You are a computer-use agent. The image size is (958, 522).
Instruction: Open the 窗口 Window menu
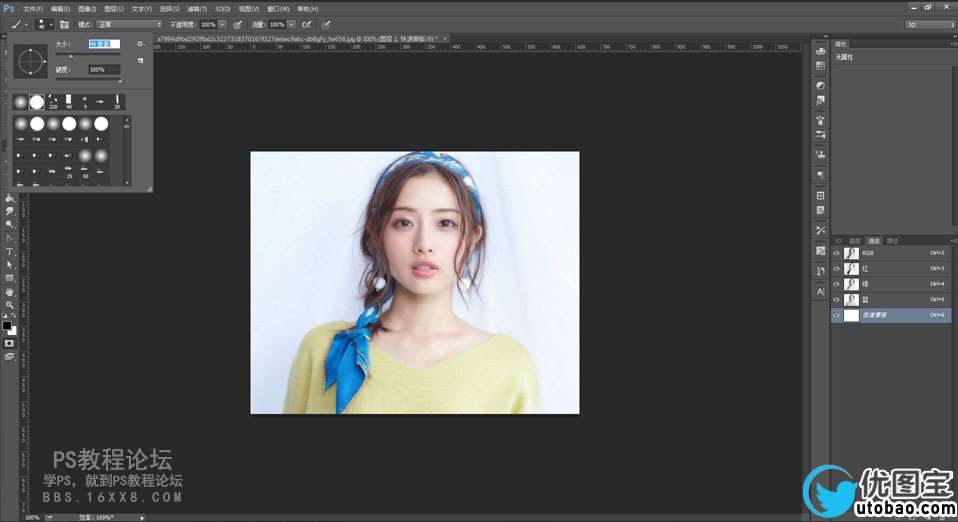click(x=279, y=9)
